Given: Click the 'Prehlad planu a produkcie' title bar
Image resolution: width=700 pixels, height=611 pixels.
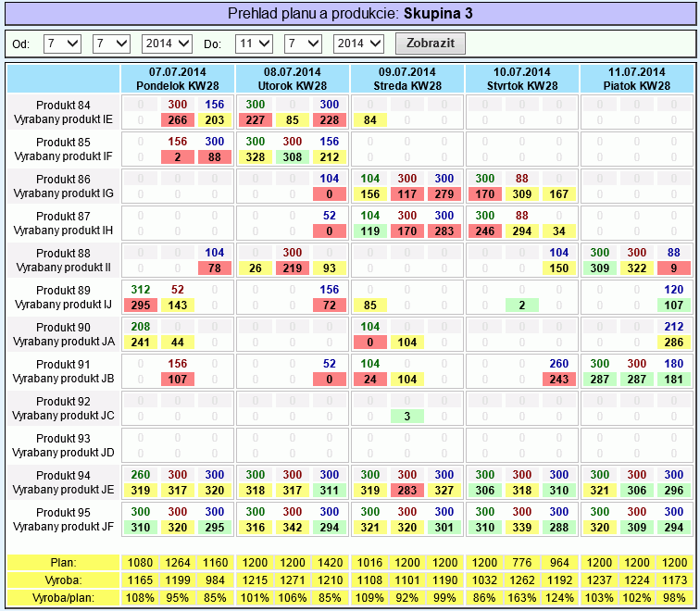Looking at the screenshot, I should pyautogui.click(x=350, y=14).
